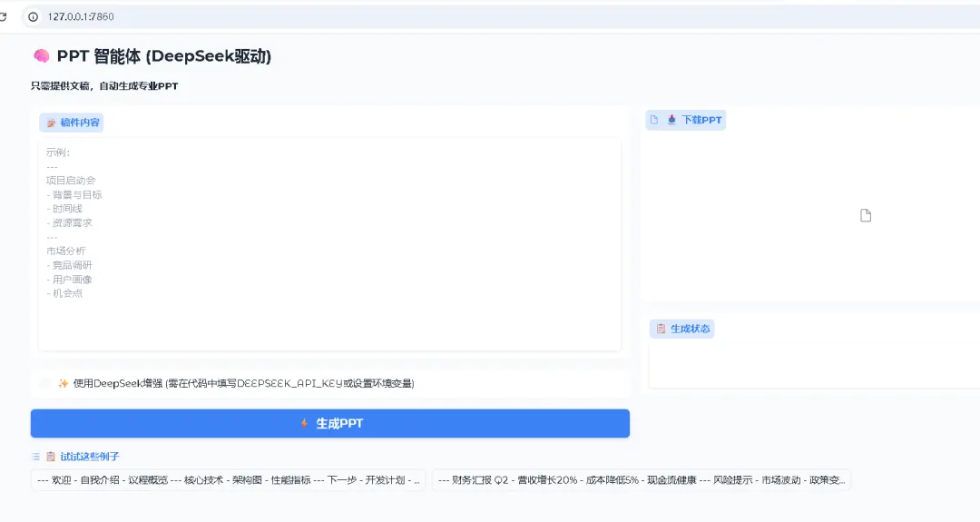
Task: Click the site info icon in address bar
Action: point(34,17)
